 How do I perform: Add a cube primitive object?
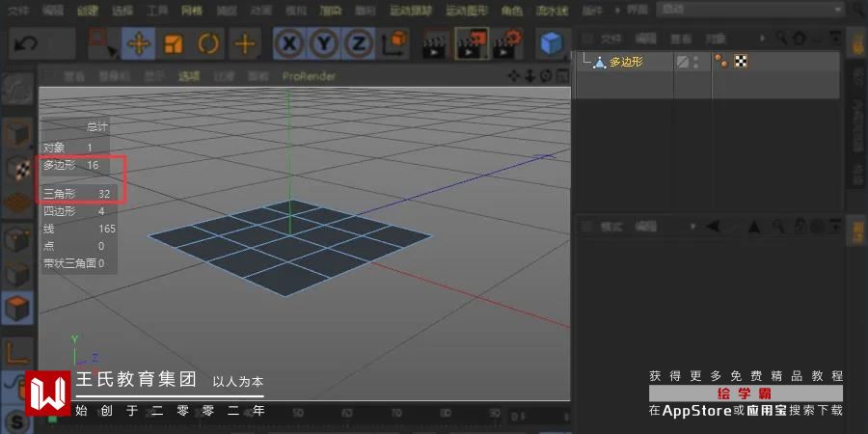(552, 43)
